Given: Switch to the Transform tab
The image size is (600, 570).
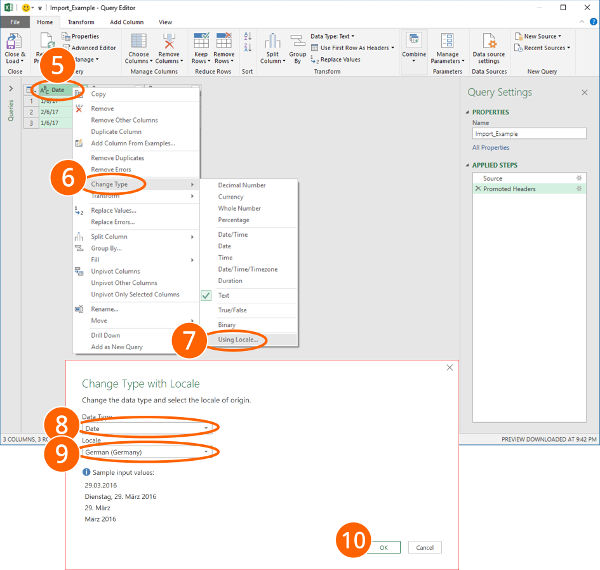Looking at the screenshot, I should [x=81, y=22].
